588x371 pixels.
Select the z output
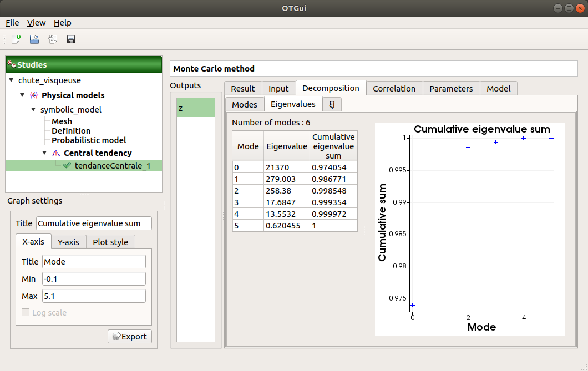pos(195,108)
